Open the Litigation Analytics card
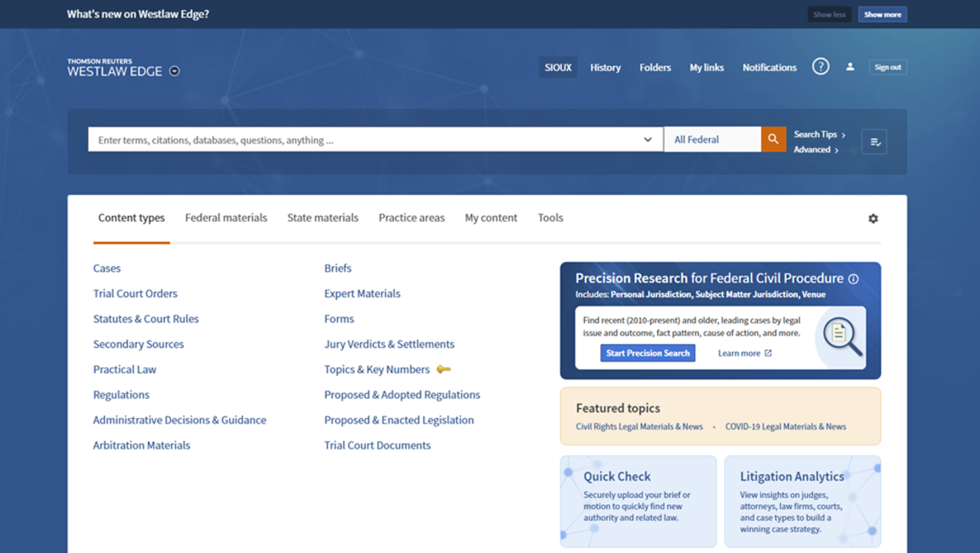 click(802, 501)
